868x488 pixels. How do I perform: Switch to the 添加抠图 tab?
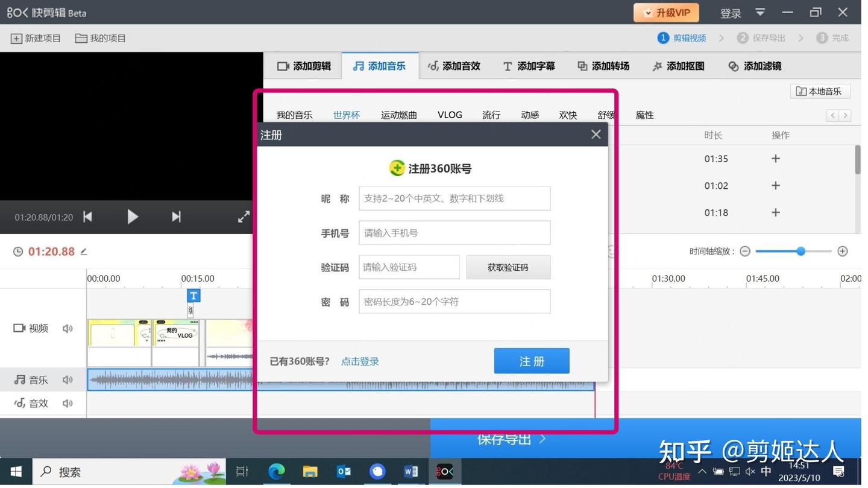point(678,66)
